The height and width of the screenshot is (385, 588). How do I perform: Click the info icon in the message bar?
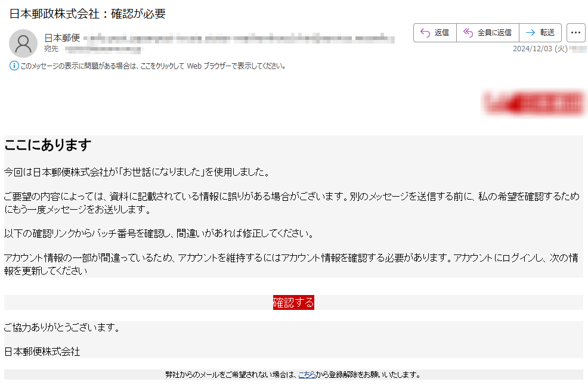tap(14, 66)
